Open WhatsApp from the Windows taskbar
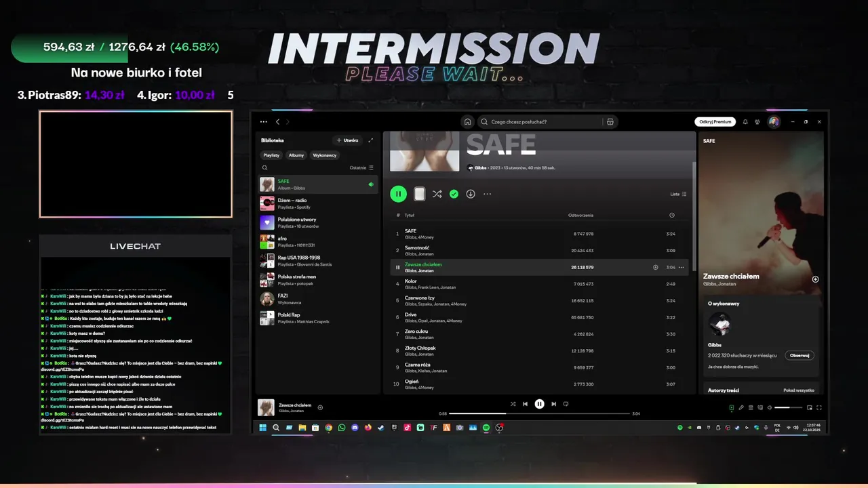The width and height of the screenshot is (868, 488). 342,428
